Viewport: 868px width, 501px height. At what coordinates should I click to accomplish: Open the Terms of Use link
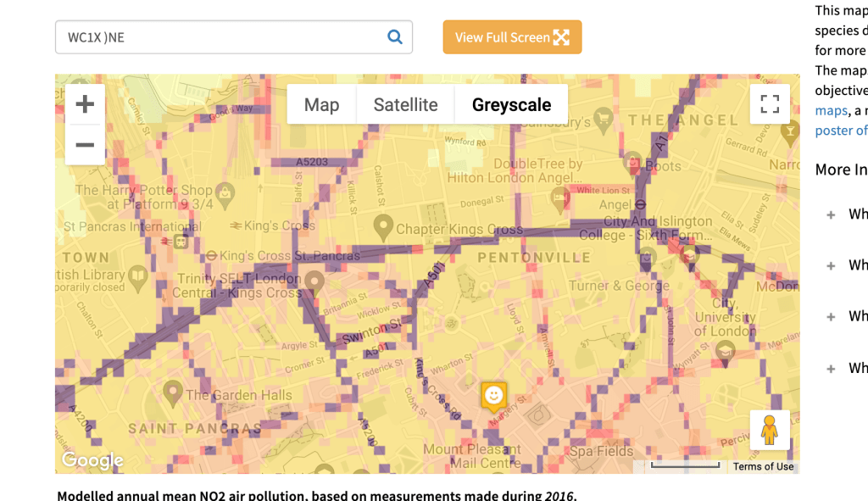(x=763, y=466)
